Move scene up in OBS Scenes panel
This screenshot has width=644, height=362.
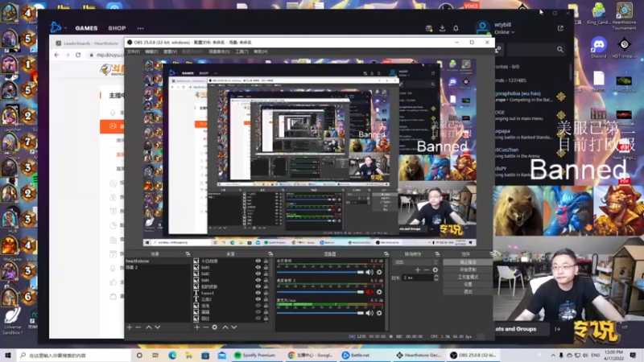pyautogui.click(x=149, y=327)
